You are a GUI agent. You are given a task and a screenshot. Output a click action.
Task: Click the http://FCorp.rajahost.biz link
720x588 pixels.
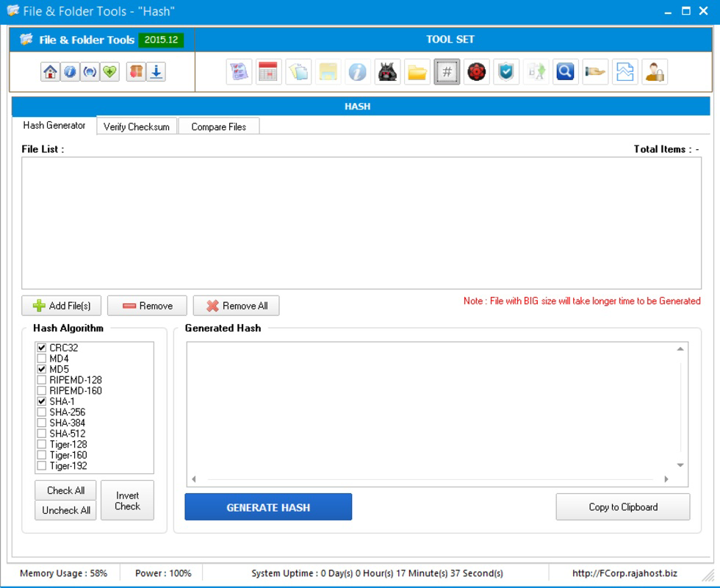(624, 573)
